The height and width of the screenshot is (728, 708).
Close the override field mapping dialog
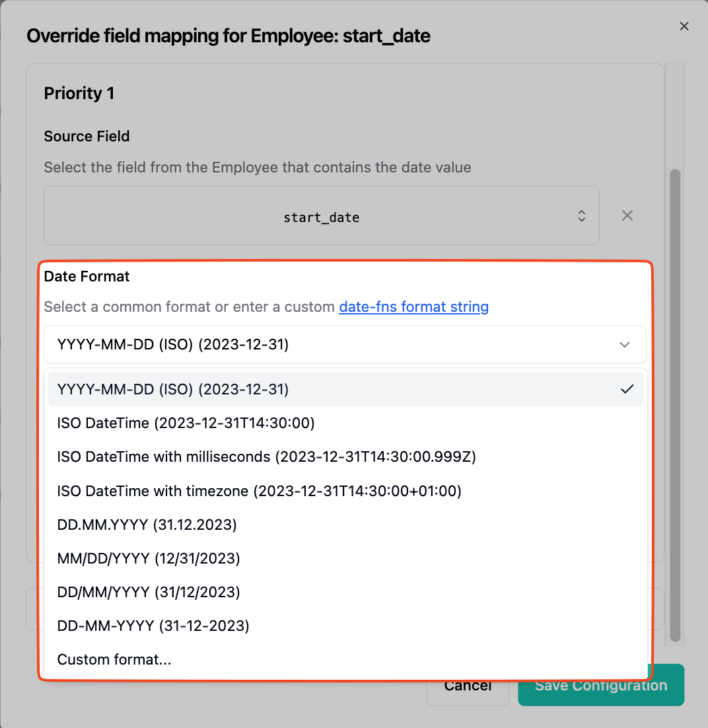[x=684, y=26]
